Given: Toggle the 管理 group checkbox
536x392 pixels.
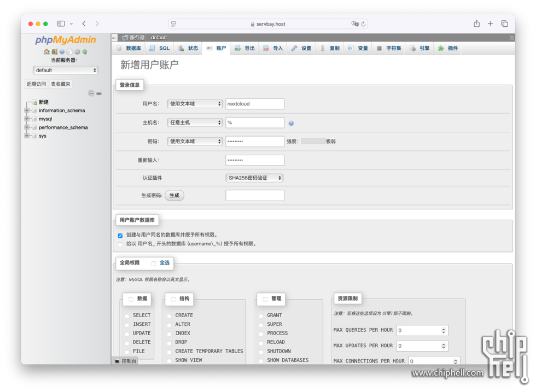Looking at the screenshot, I should click(x=265, y=299).
